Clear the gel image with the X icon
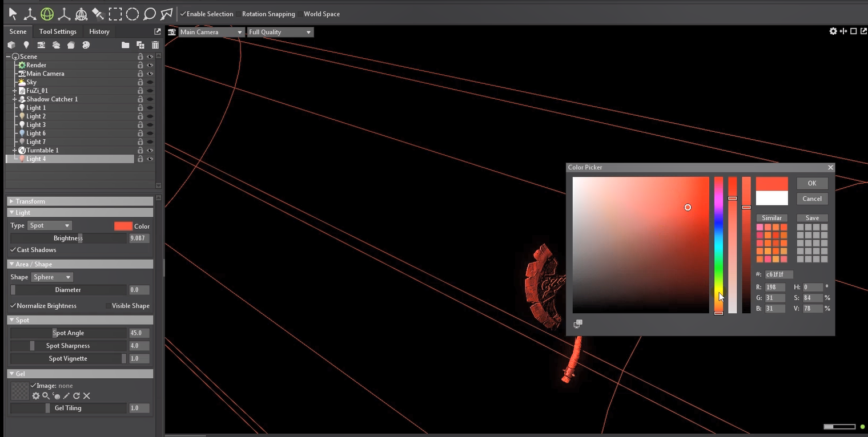 pyautogui.click(x=87, y=396)
